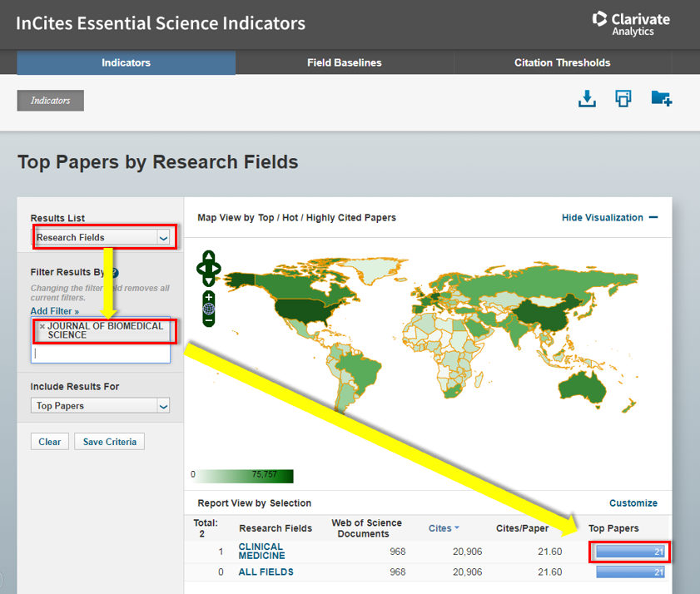Open the Customize link
700x594 pixels.
coord(633,503)
